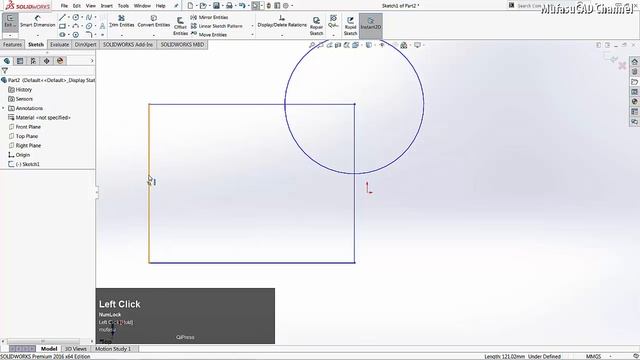Switch to Motion Study 1 tab

[113, 349]
